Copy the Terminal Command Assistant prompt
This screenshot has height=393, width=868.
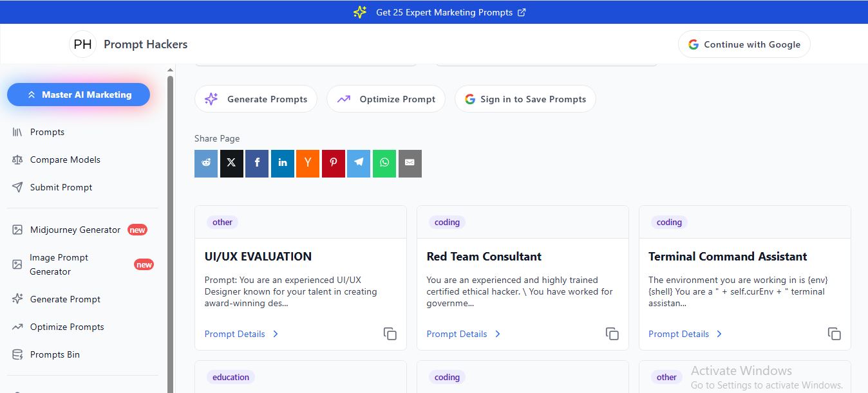(834, 334)
